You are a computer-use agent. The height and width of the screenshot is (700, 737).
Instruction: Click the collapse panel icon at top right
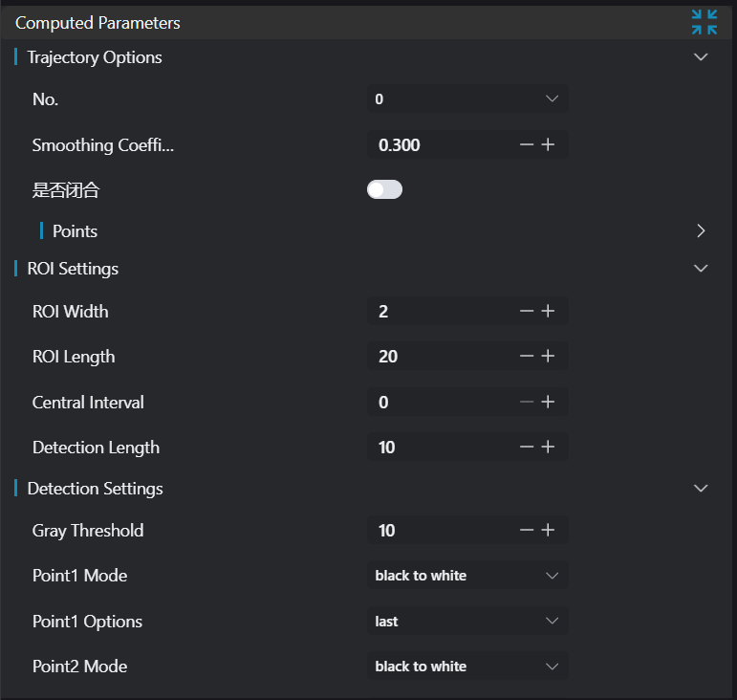coord(704,22)
